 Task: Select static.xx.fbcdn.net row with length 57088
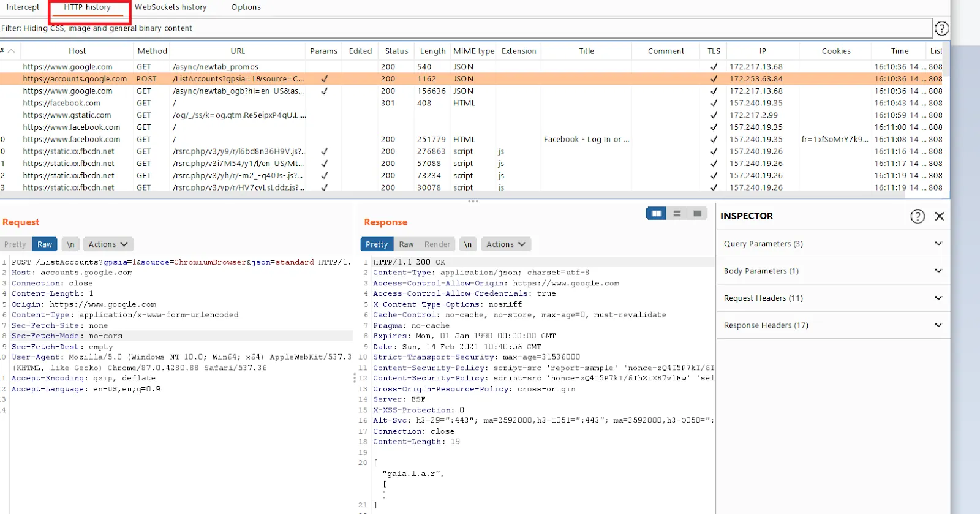(472, 164)
